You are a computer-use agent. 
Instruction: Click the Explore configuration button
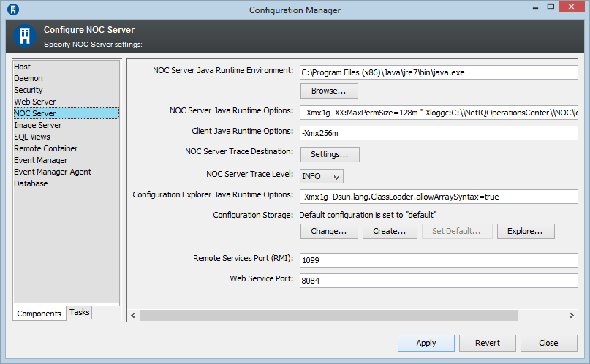pos(525,231)
